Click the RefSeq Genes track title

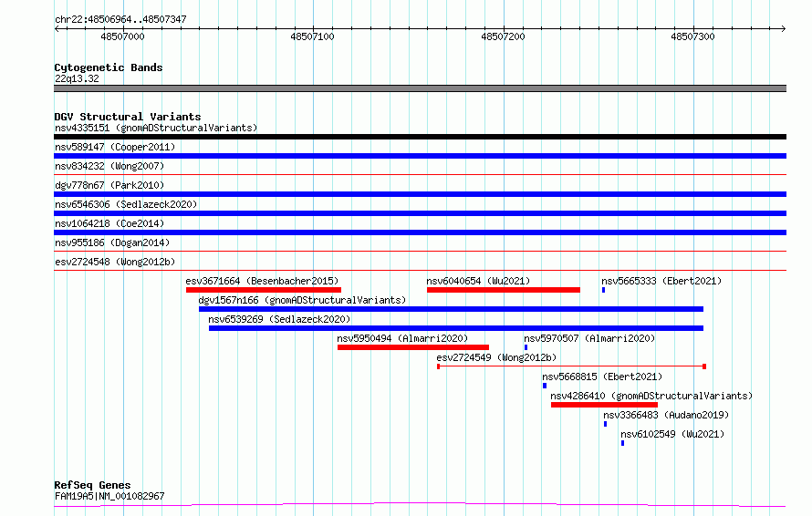(x=92, y=485)
